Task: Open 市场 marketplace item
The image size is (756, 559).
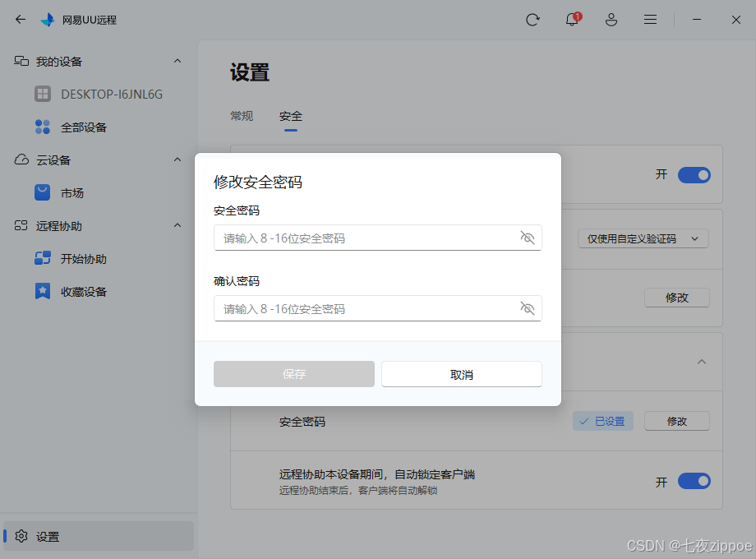Action: (x=59, y=193)
